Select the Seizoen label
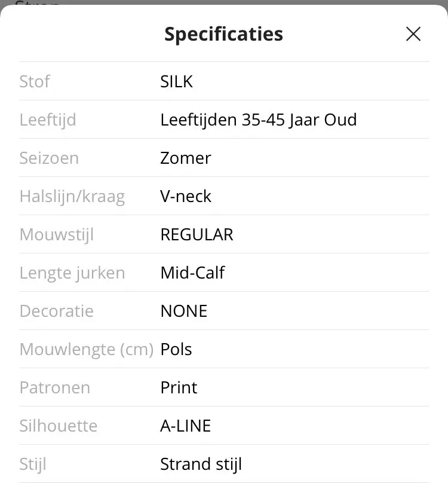Viewport: 448px width, 483px height. coord(49,158)
